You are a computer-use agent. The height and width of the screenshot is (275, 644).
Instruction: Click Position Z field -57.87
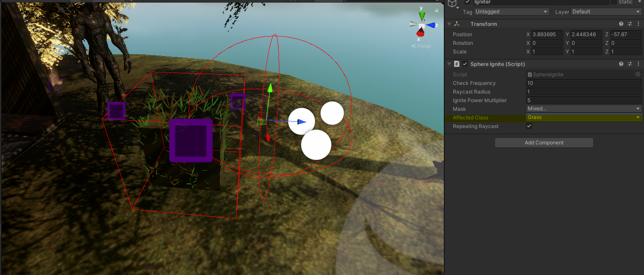click(x=626, y=34)
